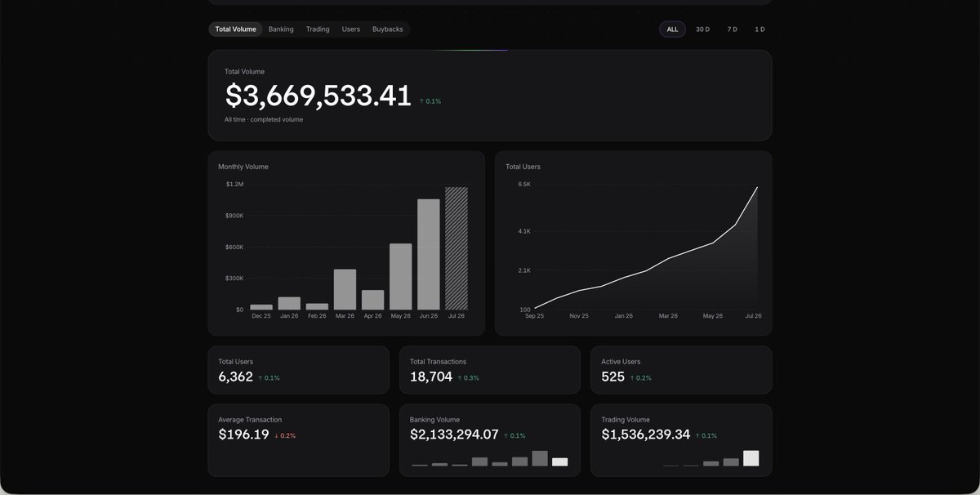The image size is (980, 495).
Task: Open the Buybacks tab
Action: (x=388, y=29)
